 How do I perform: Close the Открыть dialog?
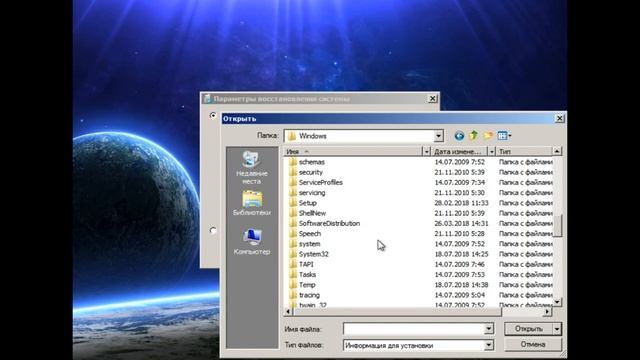point(559,118)
